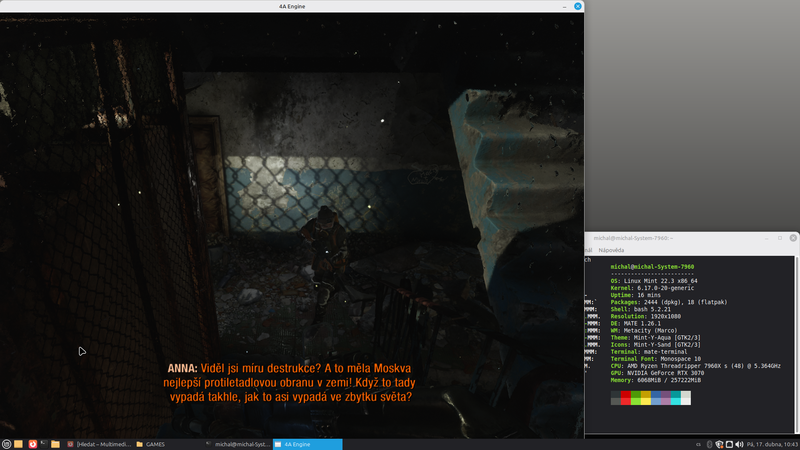The width and height of the screenshot is (800, 450).
Task: Click the 'Theme: Mint-Y-Aqua' line
Action: 656,338
